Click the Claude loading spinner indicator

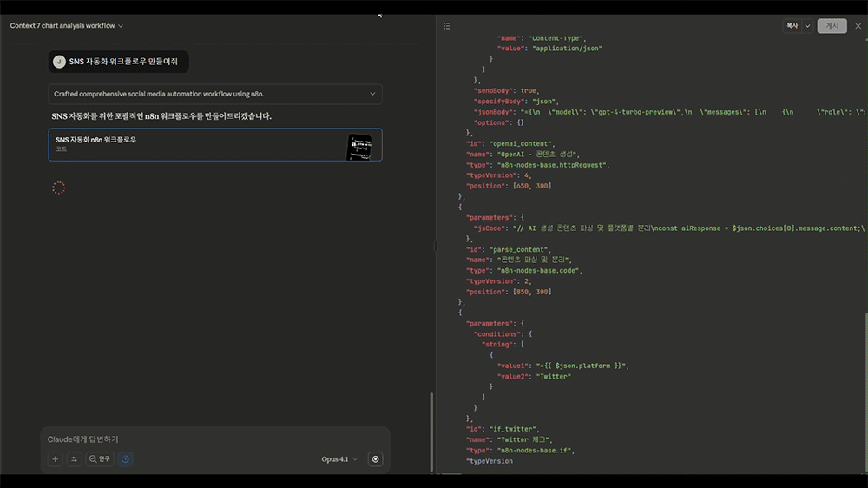(59, 188)
